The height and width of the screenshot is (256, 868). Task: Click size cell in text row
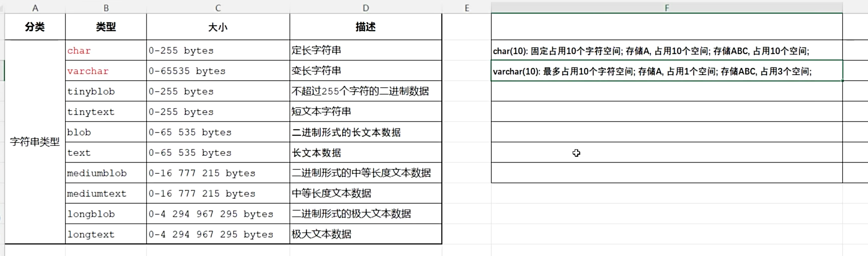(x=218, y=152)
